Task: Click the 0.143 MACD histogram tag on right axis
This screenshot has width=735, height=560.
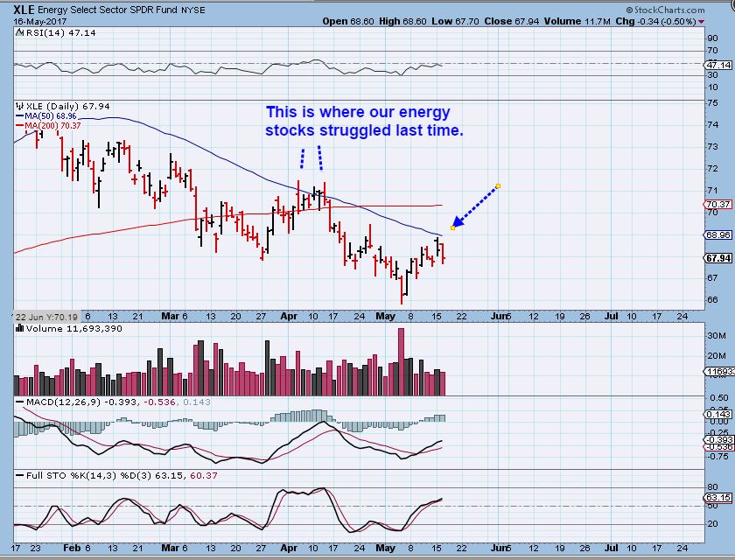Action: click(x=719, y=414)
